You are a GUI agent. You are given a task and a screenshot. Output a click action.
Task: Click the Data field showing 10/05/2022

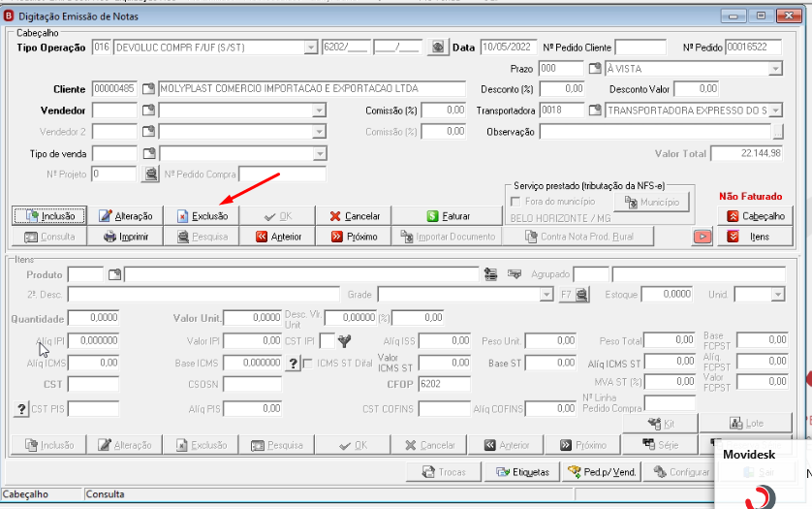(508, 47)
